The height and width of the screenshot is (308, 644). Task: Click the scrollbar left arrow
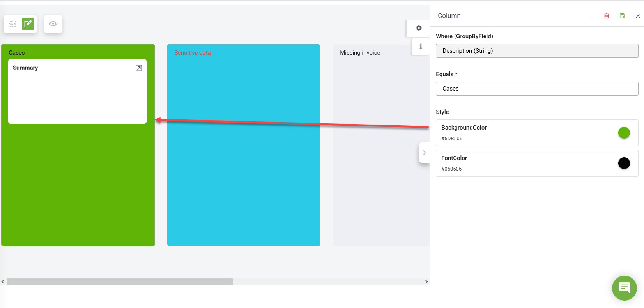tap(3, 281)
